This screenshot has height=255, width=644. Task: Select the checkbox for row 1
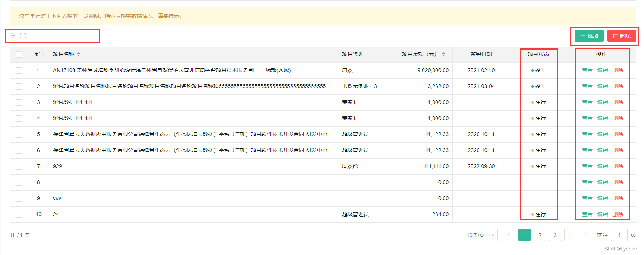19,70
